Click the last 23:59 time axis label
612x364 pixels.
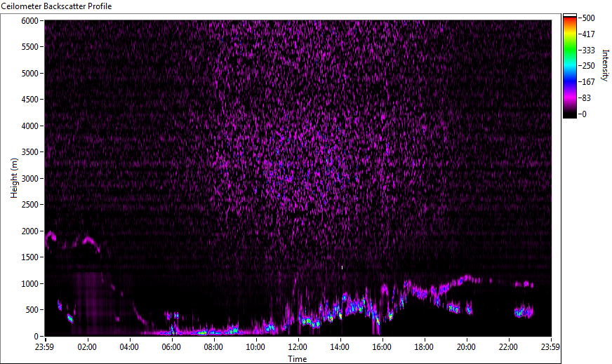[x=551, y=347]
